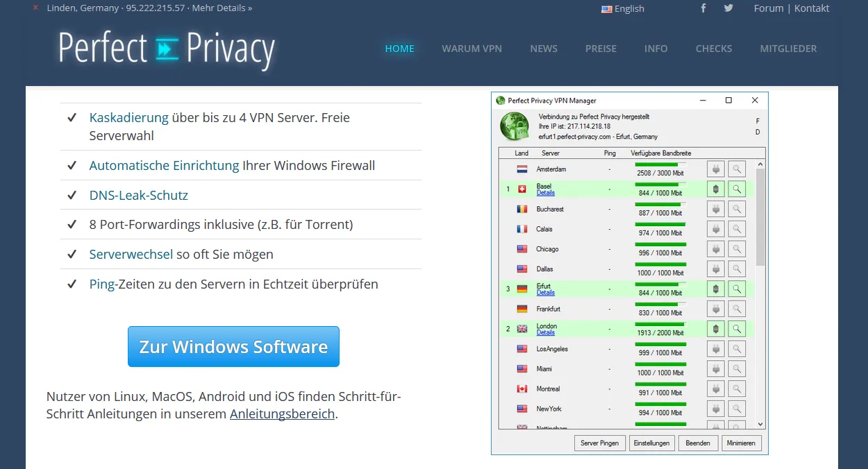868x469 pixels.
Task: Open the Anleitungsbereich link
Action: 283,414
